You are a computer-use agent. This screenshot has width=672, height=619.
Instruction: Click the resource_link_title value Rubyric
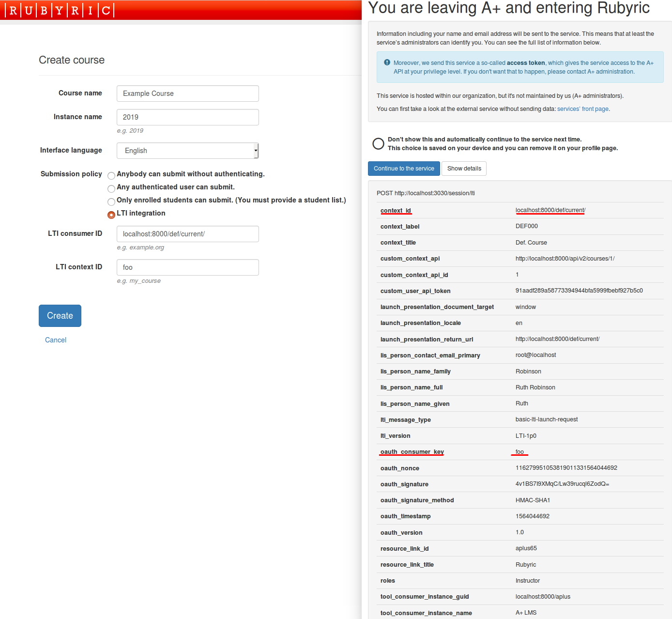click(526, 565)
